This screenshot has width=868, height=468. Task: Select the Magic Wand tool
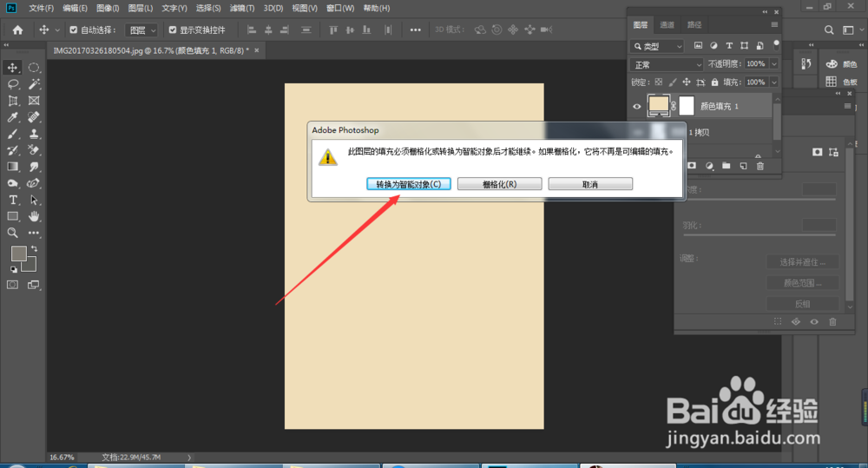coord(34,84)
